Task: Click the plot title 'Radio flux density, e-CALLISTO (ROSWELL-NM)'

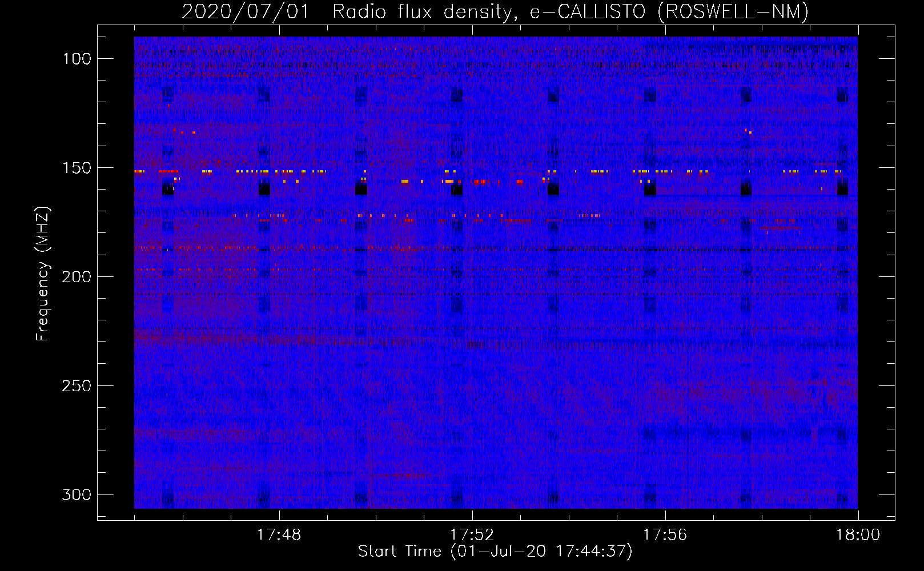Action: [x=571, y=11]
